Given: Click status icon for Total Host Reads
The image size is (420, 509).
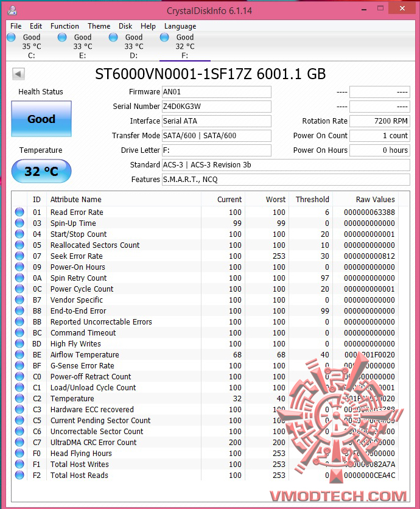Looking at the screenshot, I should (x=19, y=475).
